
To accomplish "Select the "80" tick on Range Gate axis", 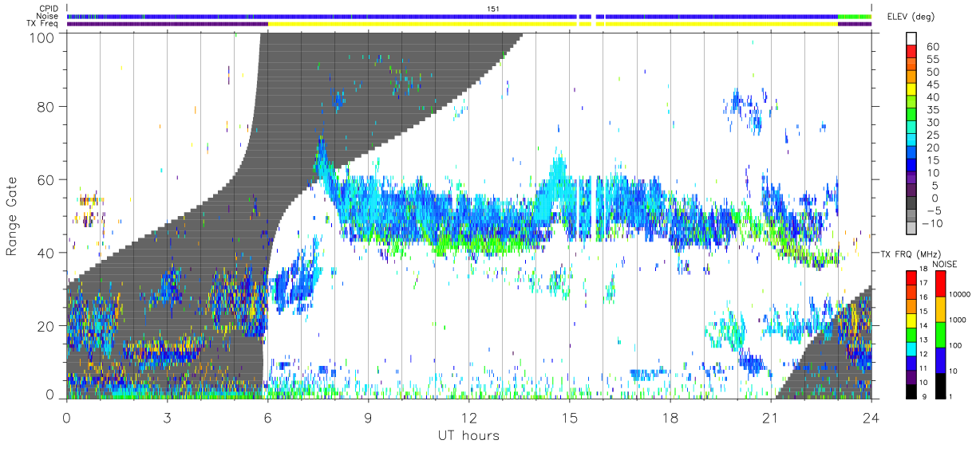I will pyautogui.click(x=46, y=106).
